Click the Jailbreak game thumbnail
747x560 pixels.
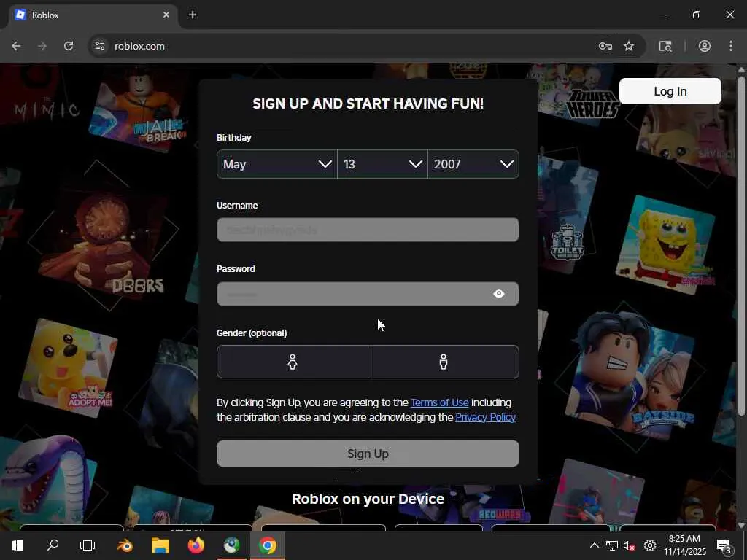[139, 112]
